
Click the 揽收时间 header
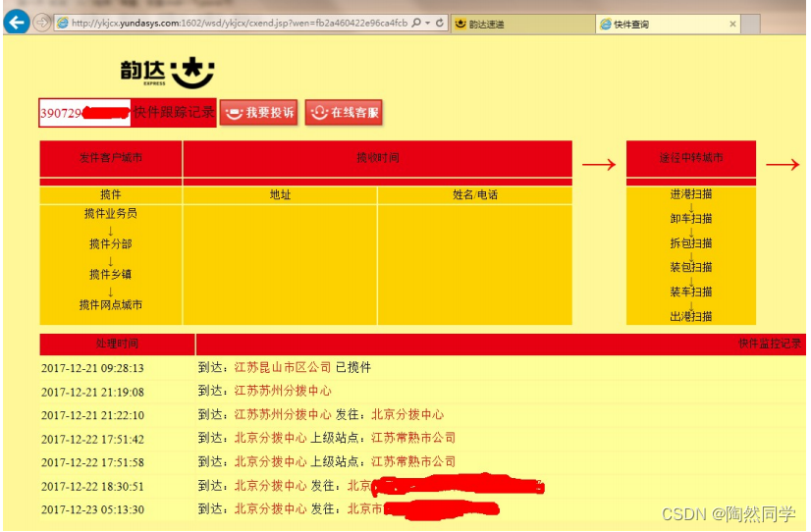click(378, 158)
